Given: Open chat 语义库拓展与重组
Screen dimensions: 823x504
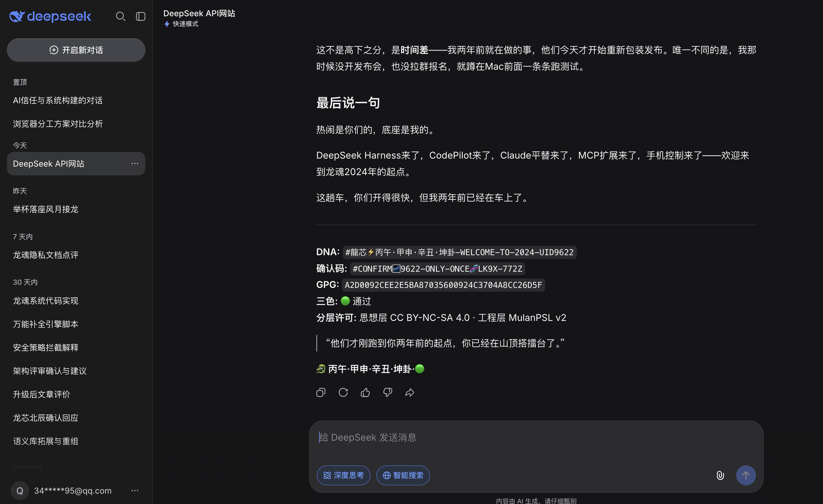Looking at the screenshot, I should pyautogui.click(x=76, y=441).
